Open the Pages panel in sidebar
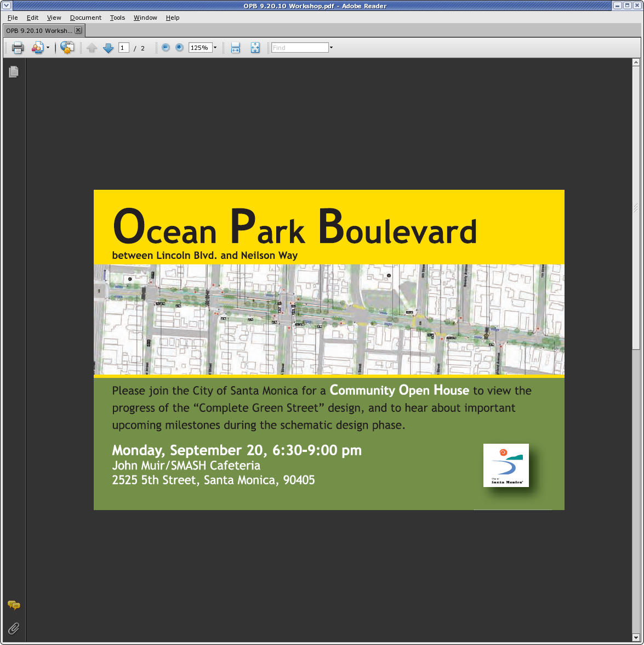Image resolution: width=644 pixels, height=645 pixels. point(14,71)
